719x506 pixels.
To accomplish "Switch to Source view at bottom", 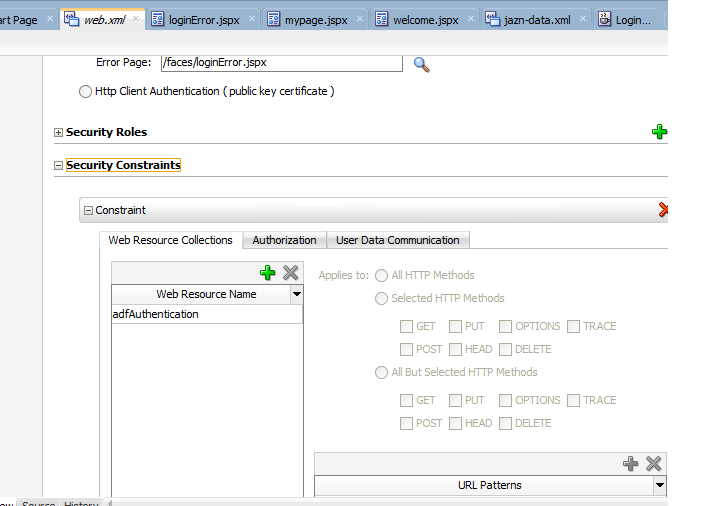I will pos(39,503).
